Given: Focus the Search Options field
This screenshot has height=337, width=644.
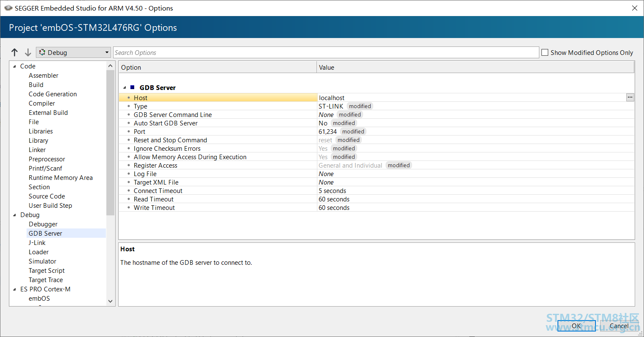Looking at the screenshot, I should point(326,52).
